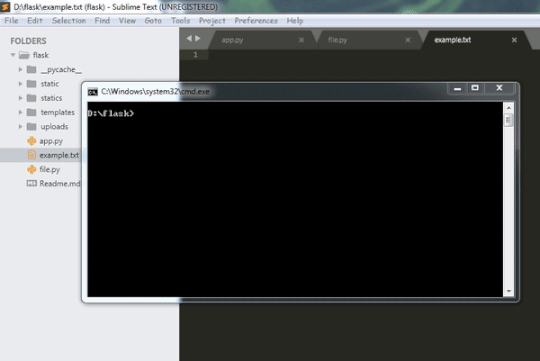Click the example.txt document icon in sidebar
Image resolution: width=540 pixels, height=361 pixels.
pos(32,155)
